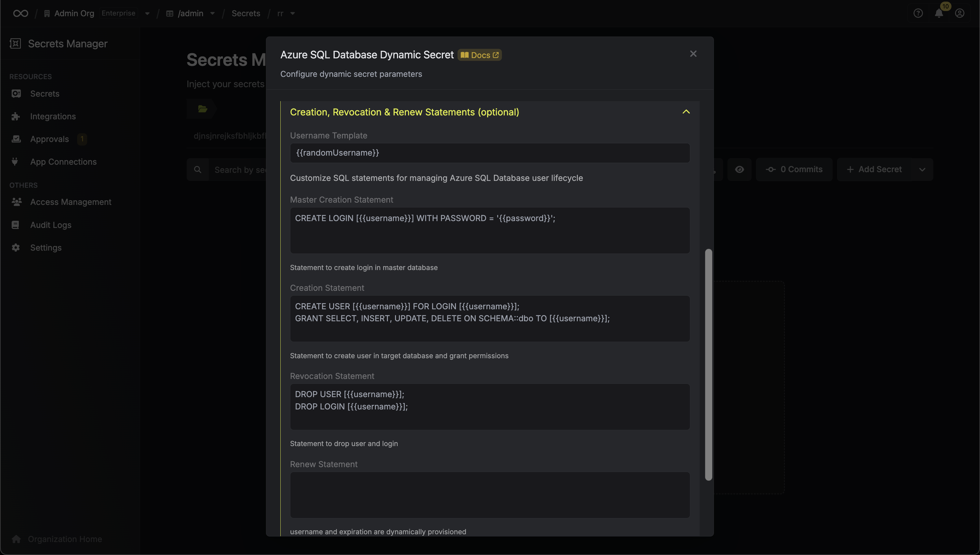Click the open folder breadcrumb icon

click(203, 109)
